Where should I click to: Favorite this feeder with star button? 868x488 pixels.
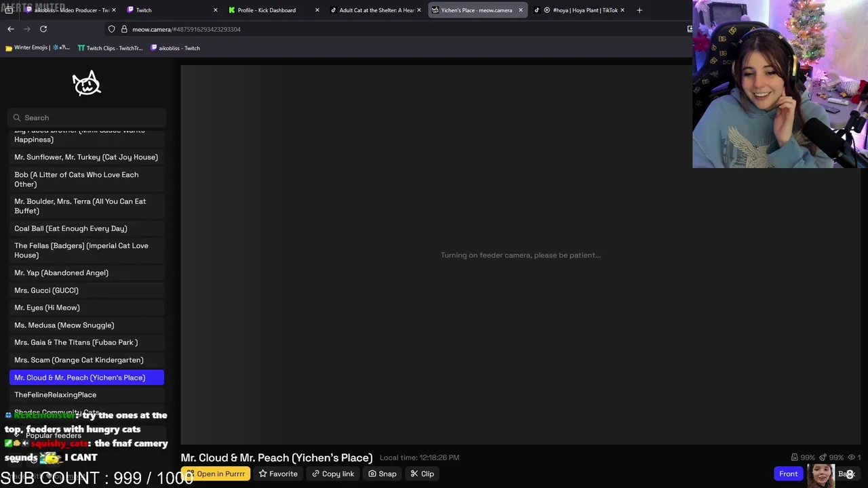tap(278, 474)
